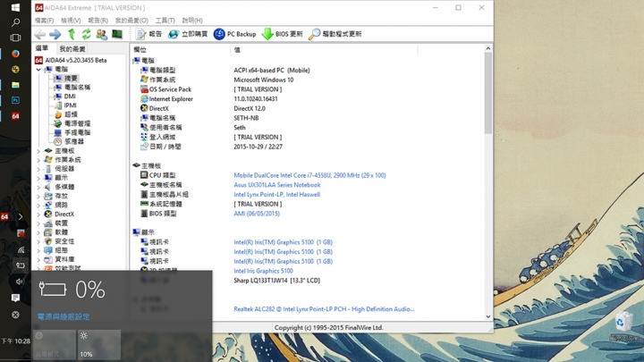This screenshot has width=644, height=362.
Task: Open the 檢視(V) menu
Action: 71,20
